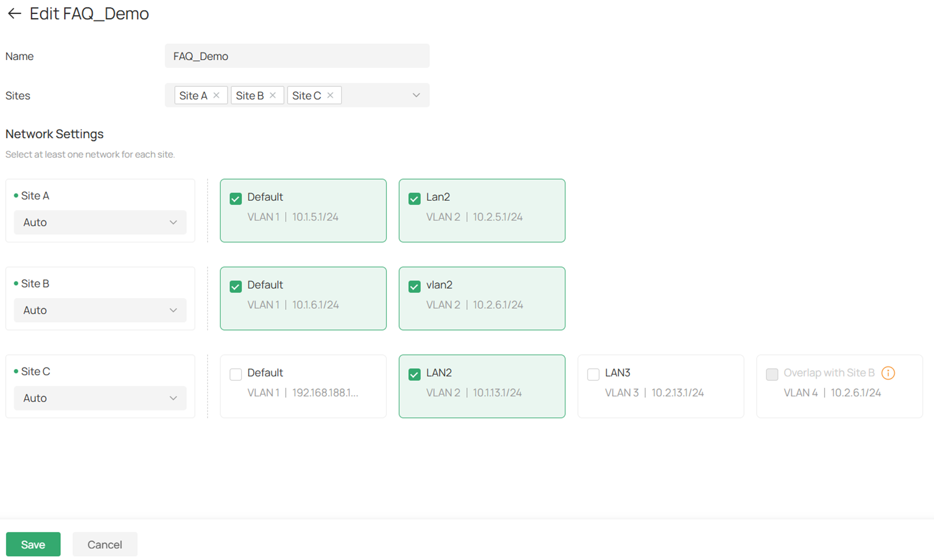Click the 10.1.5.1/24 subnet text

point(315,217)
